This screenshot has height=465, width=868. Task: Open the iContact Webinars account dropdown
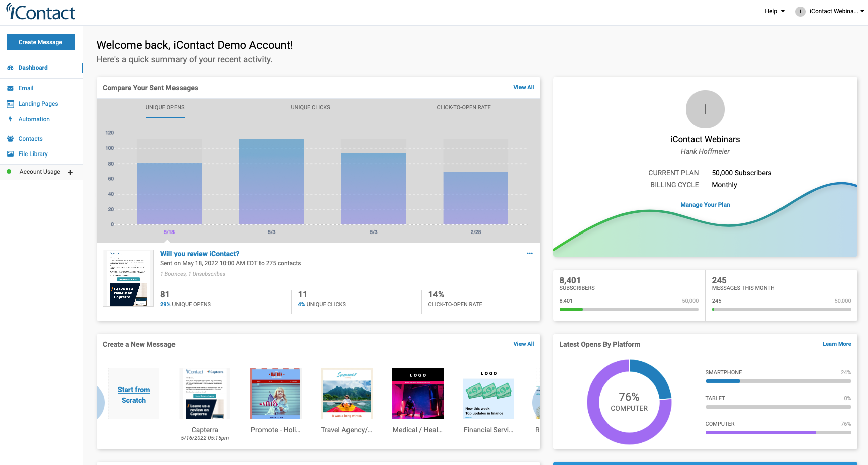coord(830,11)
